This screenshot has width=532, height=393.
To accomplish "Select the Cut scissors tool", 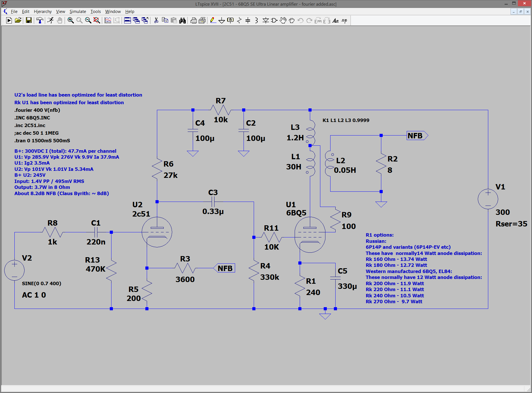I will (x=156, y=20).
